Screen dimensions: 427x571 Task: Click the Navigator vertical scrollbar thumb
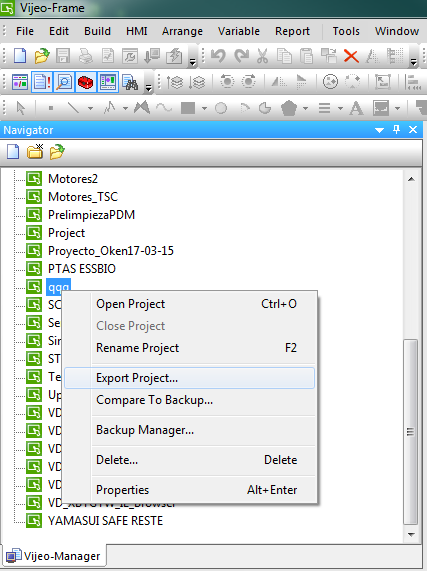pos(411,432)
